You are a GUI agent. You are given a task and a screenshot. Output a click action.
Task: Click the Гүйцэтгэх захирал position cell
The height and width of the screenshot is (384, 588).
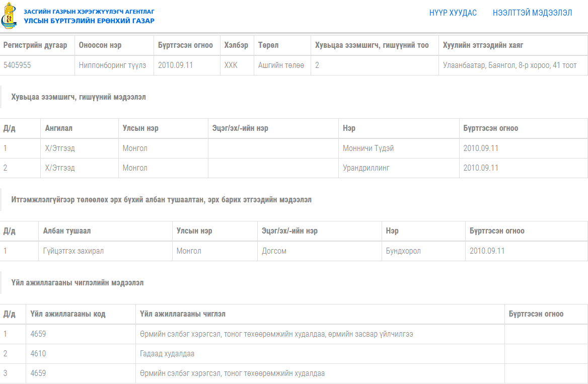tap(73, 251)
